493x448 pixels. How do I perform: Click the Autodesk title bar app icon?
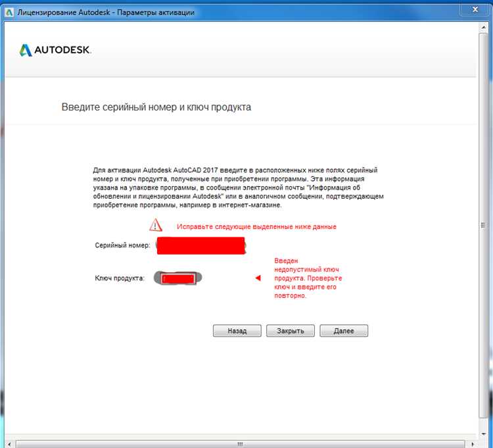click(9, 12)
